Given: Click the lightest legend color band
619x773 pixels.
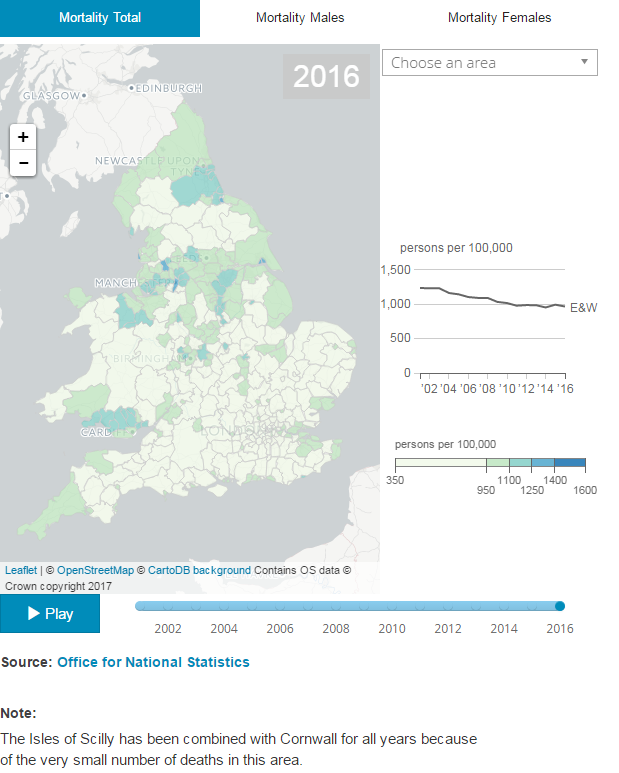Looking at the screenshot, I should 440,464.
